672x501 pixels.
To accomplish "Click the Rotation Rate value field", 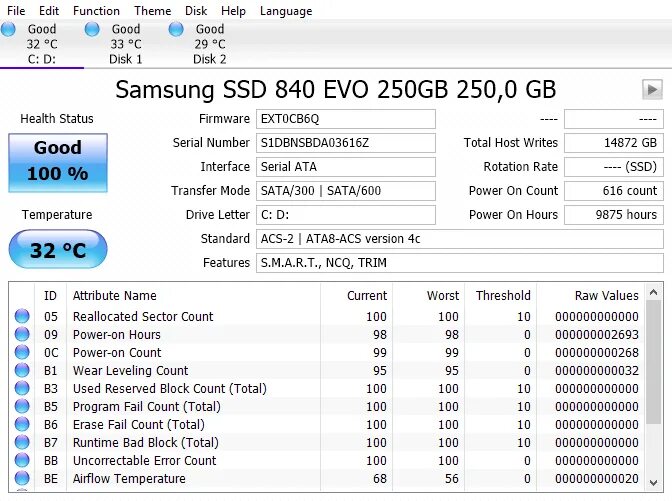I will [614, 167].
